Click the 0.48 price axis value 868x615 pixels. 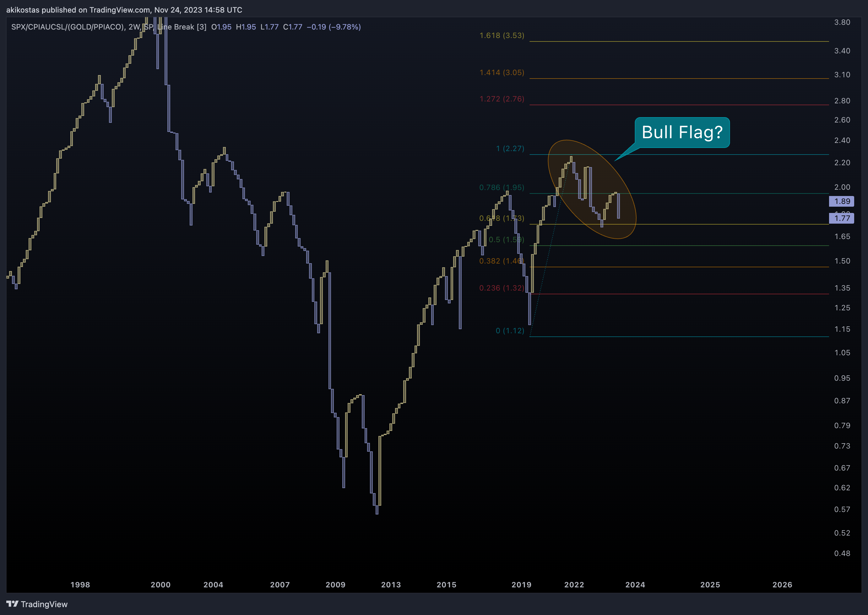pos(842,553)
